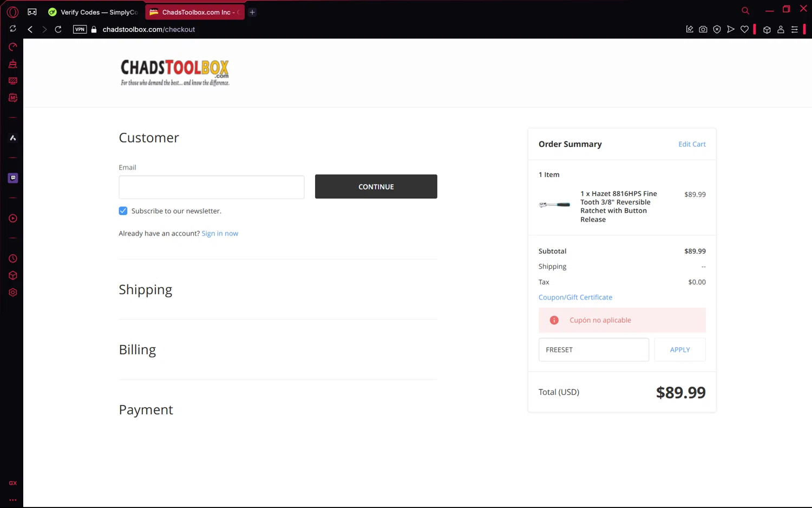Open the extensions cube icon in the toolbar

(767, 30)
